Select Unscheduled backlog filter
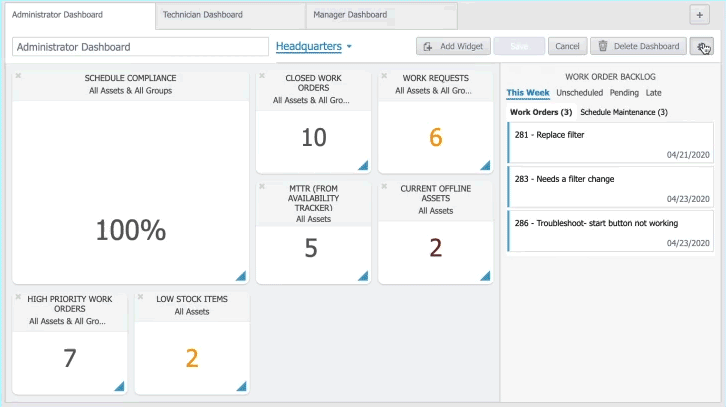 (x=580, y=93)
